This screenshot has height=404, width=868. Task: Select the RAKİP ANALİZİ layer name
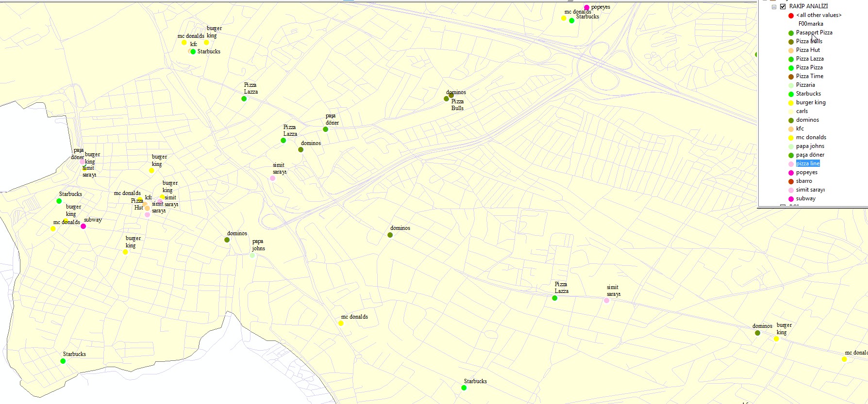pyautogui.click(x=808, y=6)
